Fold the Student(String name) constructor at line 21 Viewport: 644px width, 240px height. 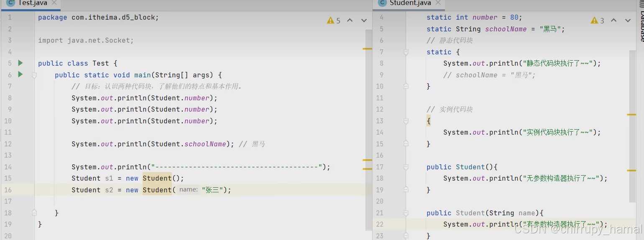point(406,213)
